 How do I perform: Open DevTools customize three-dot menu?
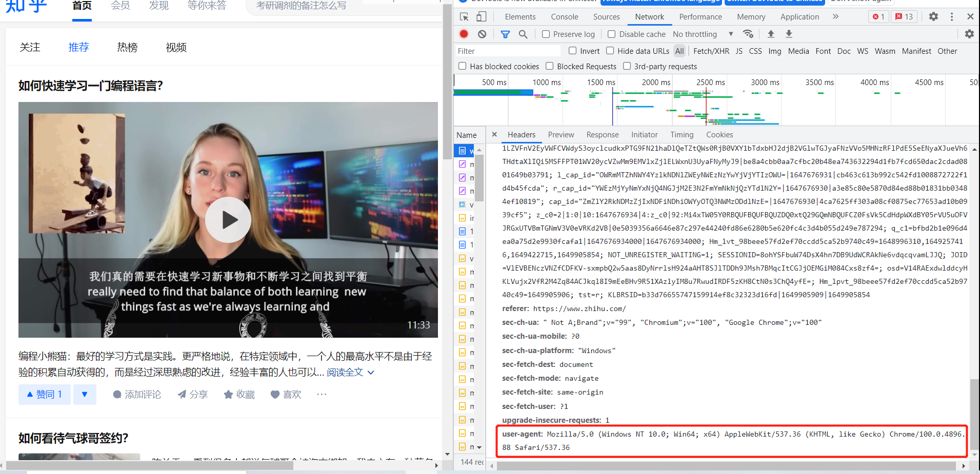[952, 16]
